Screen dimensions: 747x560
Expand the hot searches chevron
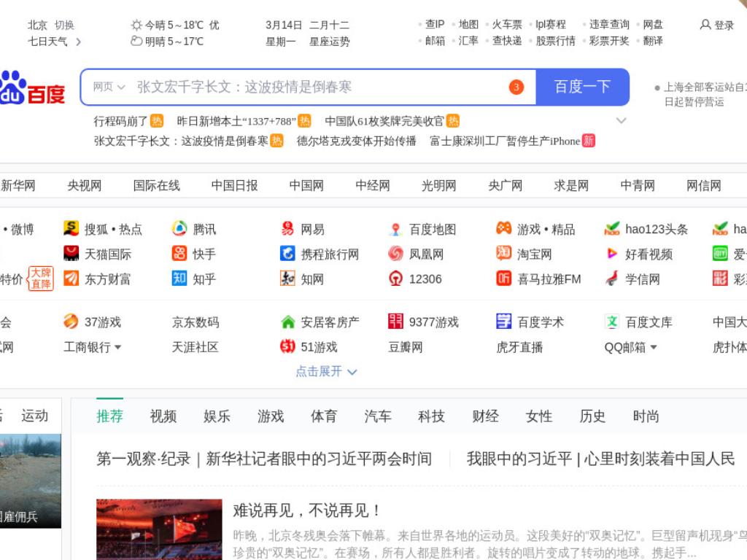click(x=621, y=120)
